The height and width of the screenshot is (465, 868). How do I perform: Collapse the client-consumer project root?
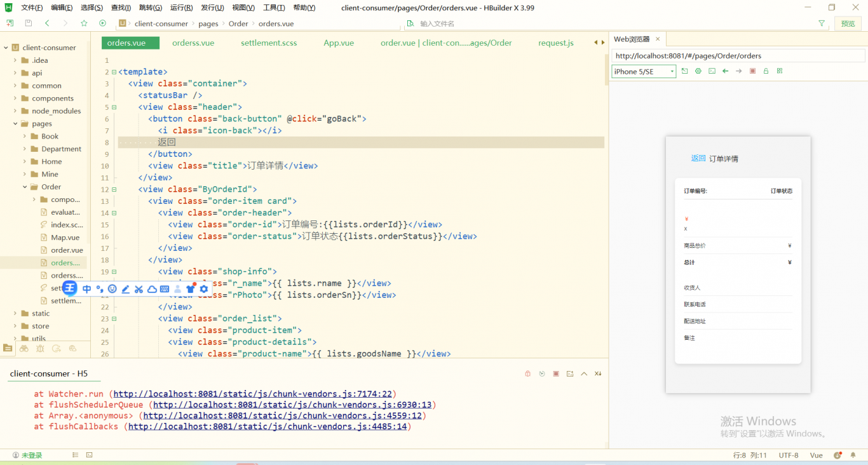click(6, 48)
